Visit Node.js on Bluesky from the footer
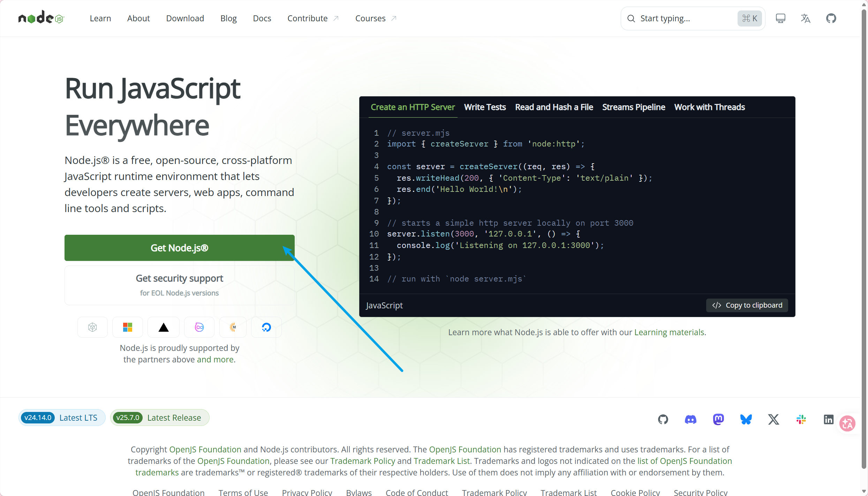The height and width of the screenshot is (496, 868). point(746,419)
